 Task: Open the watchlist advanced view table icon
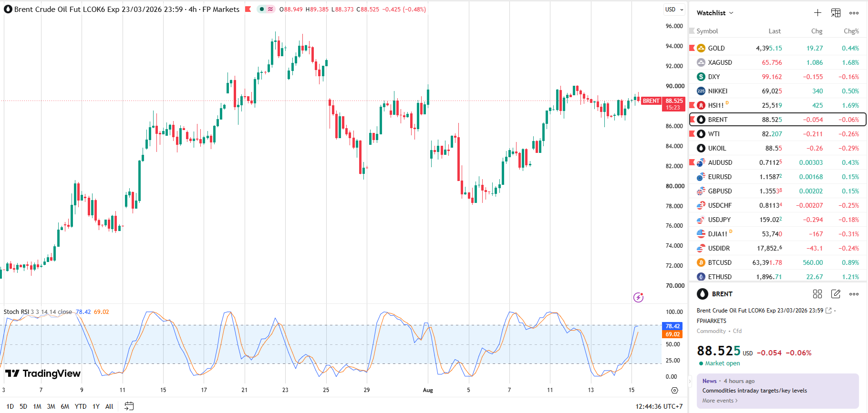click(x=836, y=13)
